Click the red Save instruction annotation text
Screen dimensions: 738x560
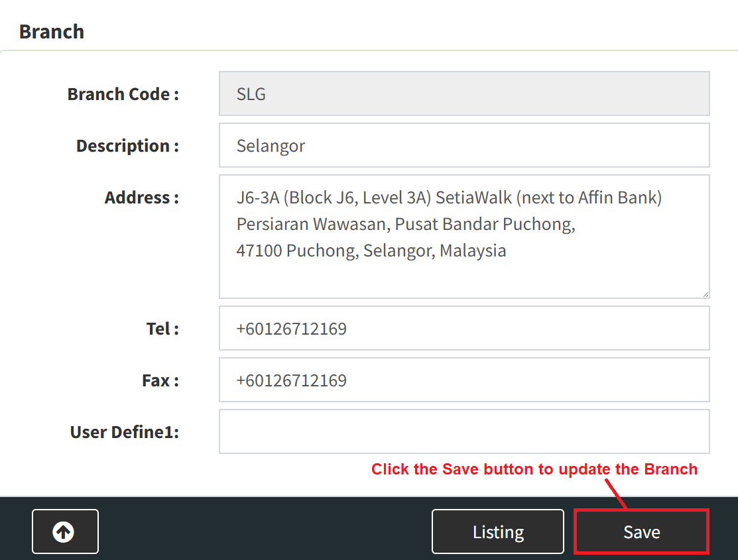point(534,469)
